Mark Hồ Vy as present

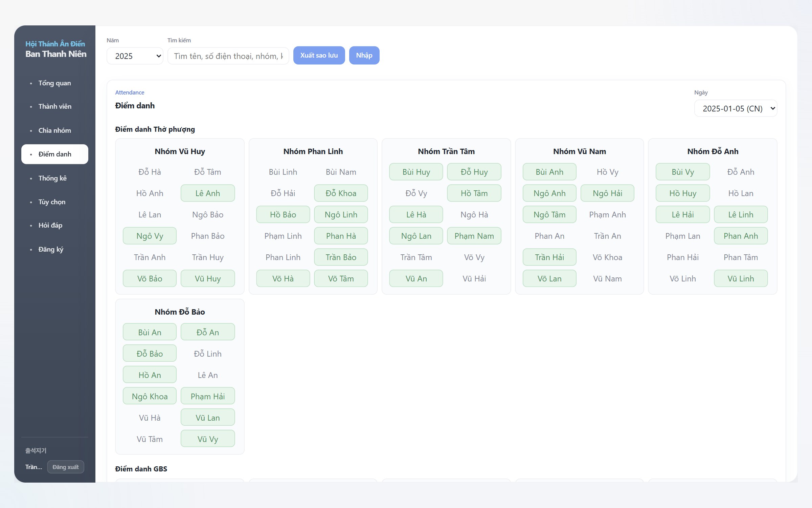coord(607,172)
